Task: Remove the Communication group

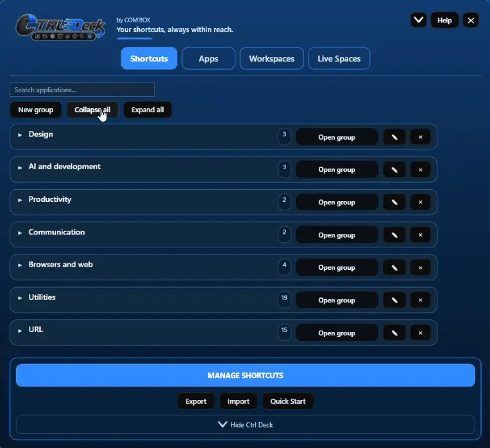Action: 420,235
